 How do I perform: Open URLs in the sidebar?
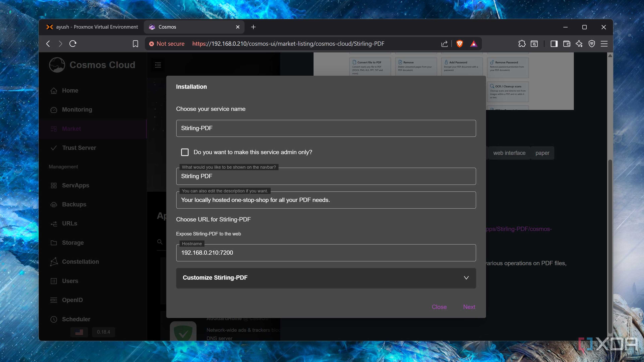coord(93,224)
